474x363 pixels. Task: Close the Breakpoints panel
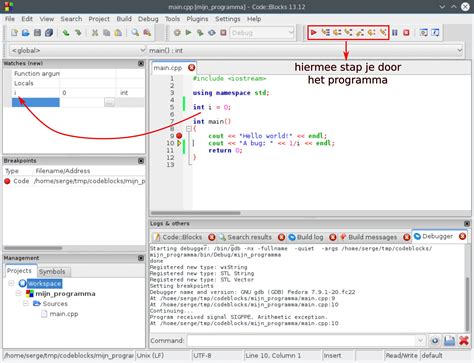point(141,161)
